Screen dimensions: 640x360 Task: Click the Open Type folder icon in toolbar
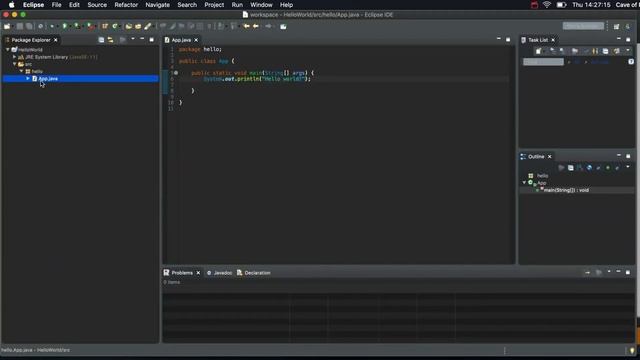pyautogui.click(x=129, y=26)
